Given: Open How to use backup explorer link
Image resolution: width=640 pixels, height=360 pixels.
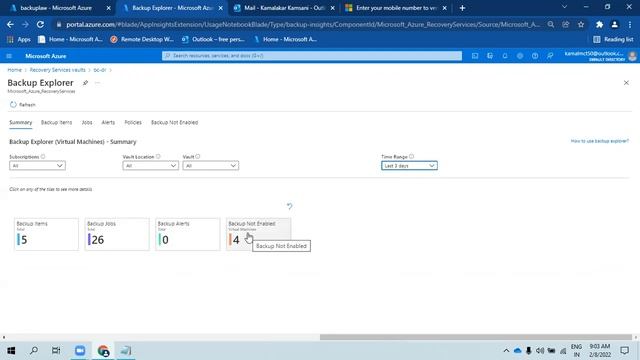Looking at the screenshot, I should [600, 141].
